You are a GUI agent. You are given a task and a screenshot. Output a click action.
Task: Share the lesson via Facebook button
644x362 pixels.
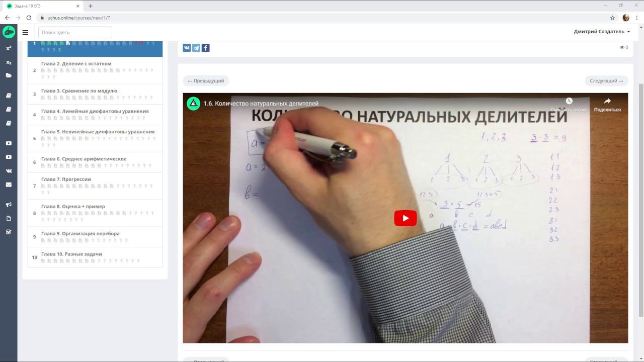click(x=205, y=48)
